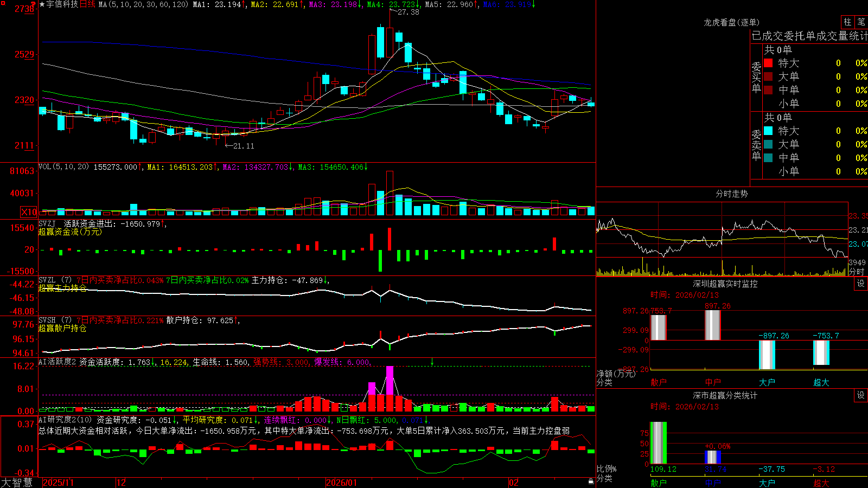Click the 净额(万元) axis label

tap(616, 374)
